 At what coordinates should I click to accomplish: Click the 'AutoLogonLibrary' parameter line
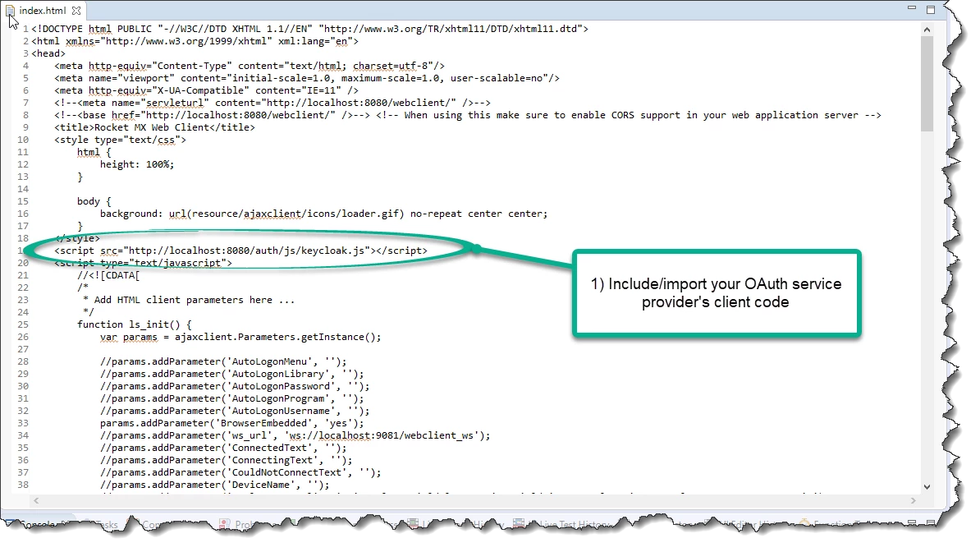point(232,375)
